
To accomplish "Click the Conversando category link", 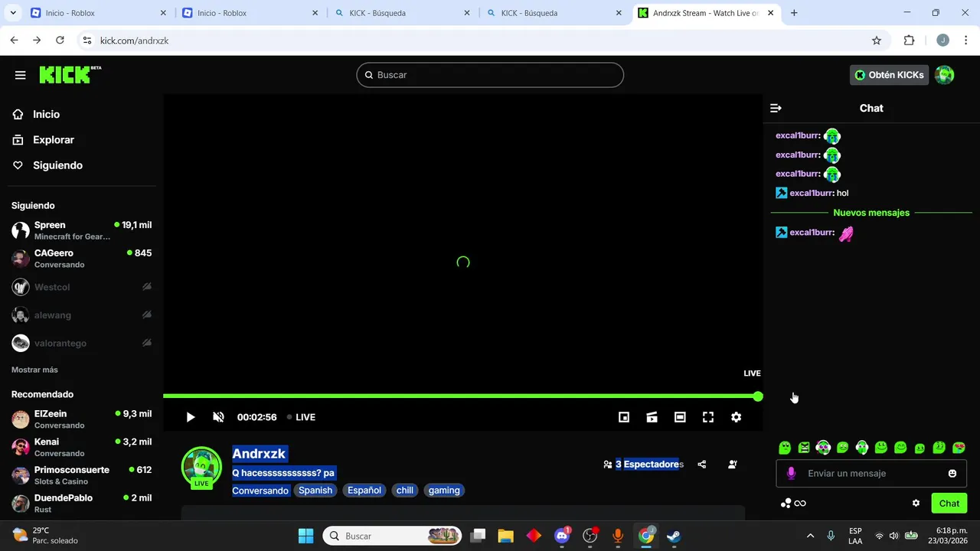I will pyautogui.click(x=260, y=491).
